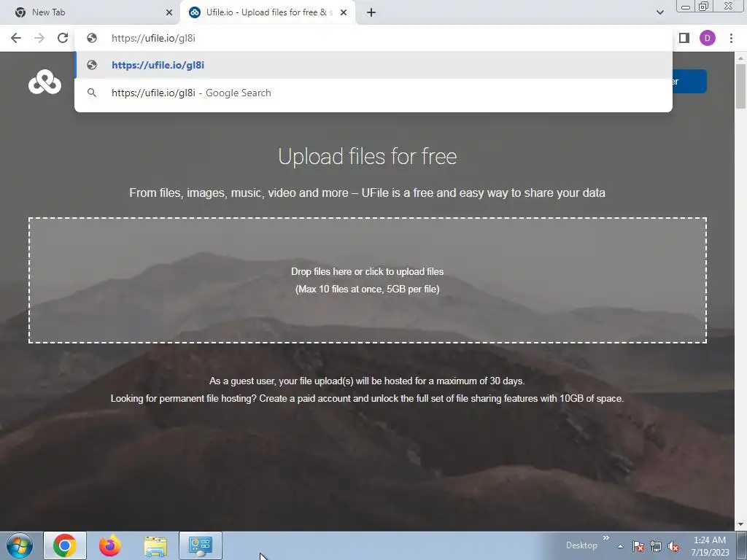
Task: Click the Chrome taskbar icon
Action: (65, 545)
